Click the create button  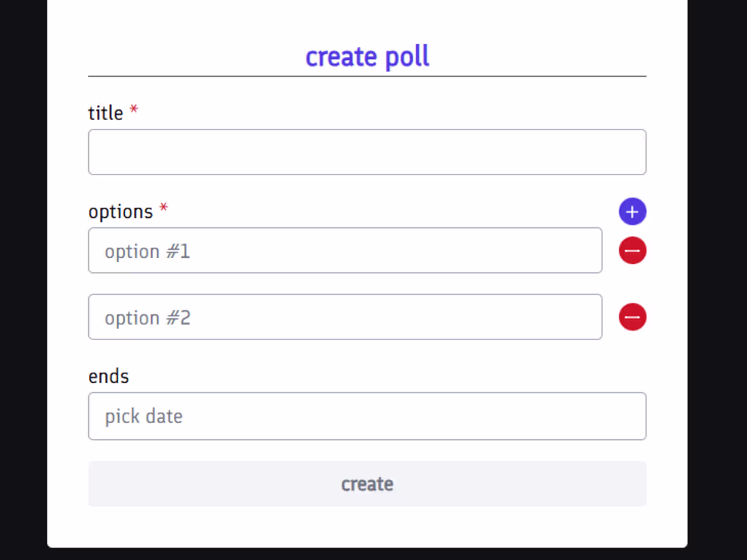pos(367,484)
